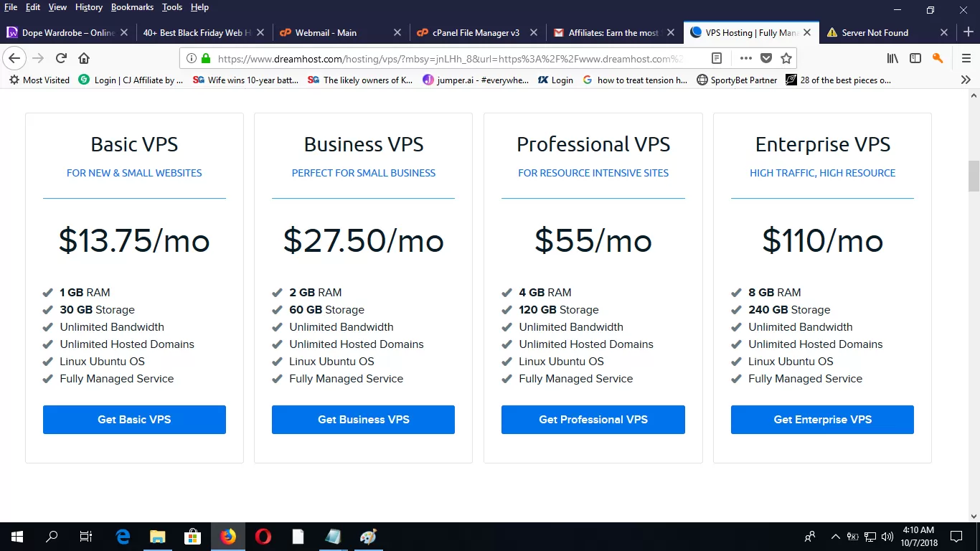This screenshot has width=980, height=551.
Task: Click Get Enterprise VPS button
Action: pos(822,420)
